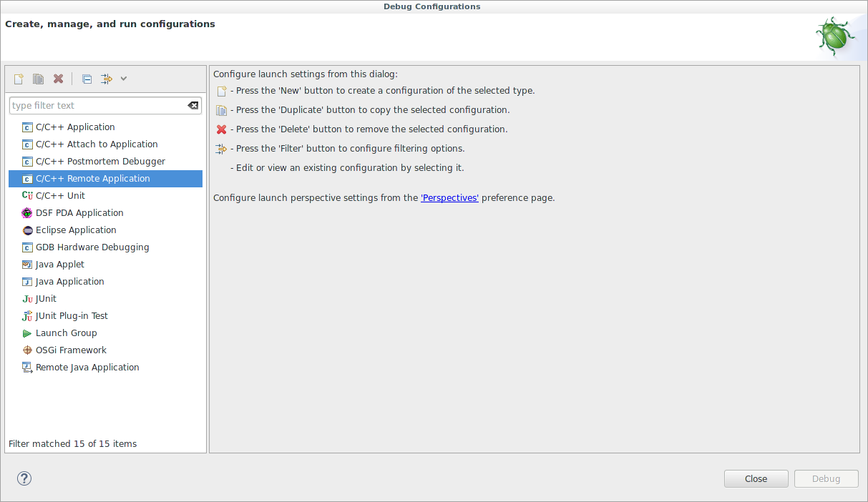Click the C/C++ Attach to Application icon
The height and width of the screenshot is (502, 868).
pos(27,144)
